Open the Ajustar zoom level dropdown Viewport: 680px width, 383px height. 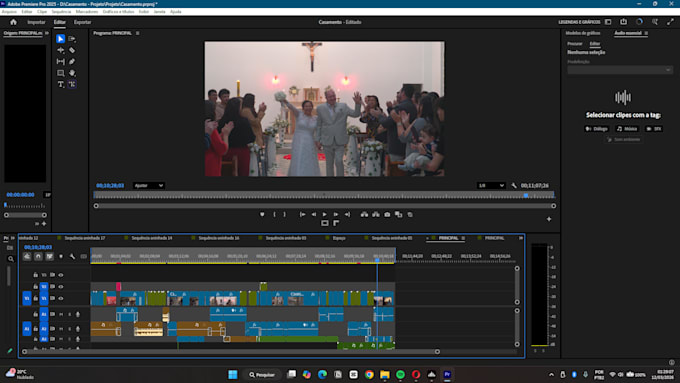tap(148, 186)
